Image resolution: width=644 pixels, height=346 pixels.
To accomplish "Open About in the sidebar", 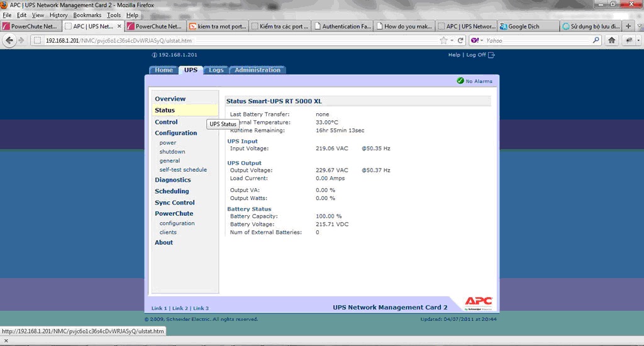I will pyautogui.click(x=164, y=242).
